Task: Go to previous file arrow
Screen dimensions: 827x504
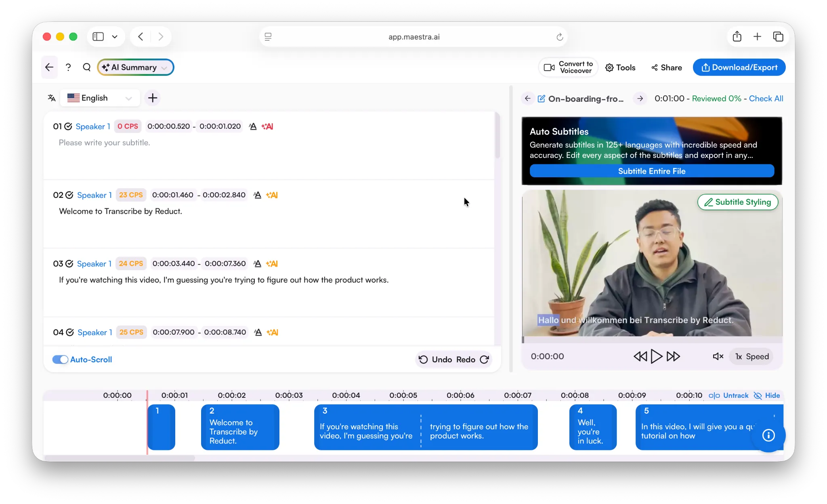Action: click(528, 99)
